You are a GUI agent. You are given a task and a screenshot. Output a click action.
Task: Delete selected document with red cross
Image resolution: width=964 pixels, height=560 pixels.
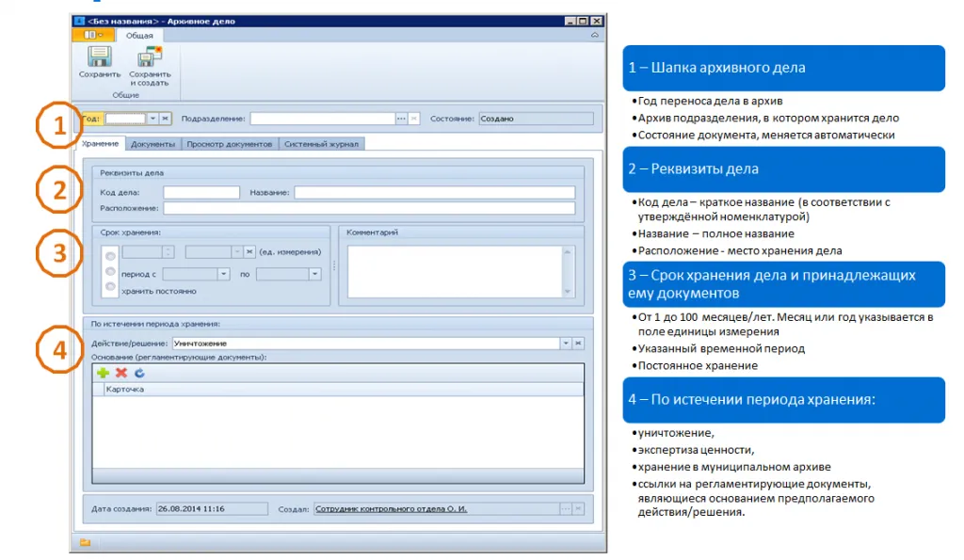coord(121,373)
